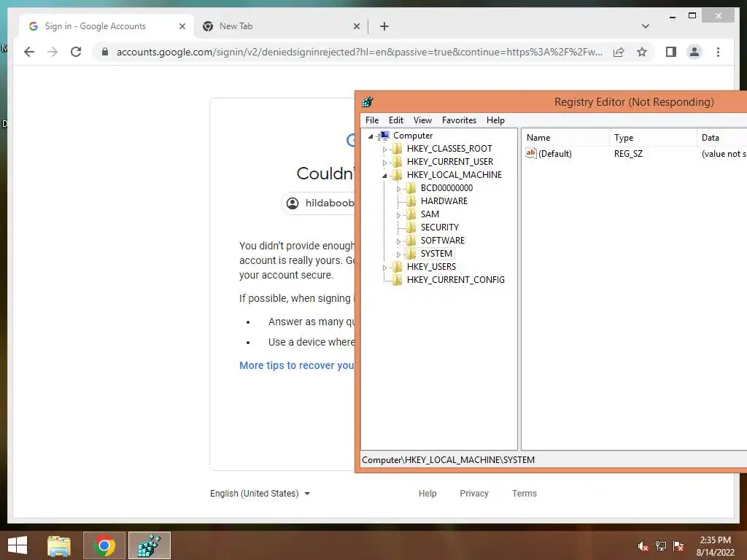Collapse the Computer tree node

click(371, 136)
